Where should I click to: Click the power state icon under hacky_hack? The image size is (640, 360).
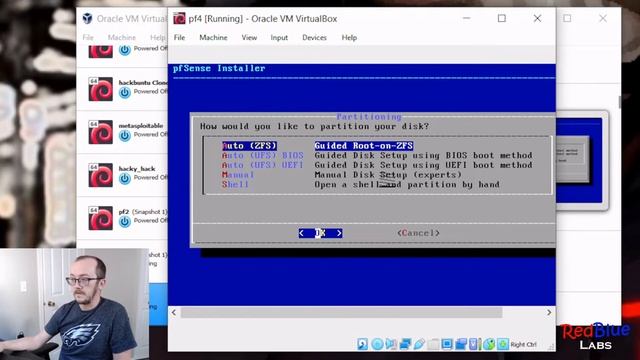pos(124,179)
